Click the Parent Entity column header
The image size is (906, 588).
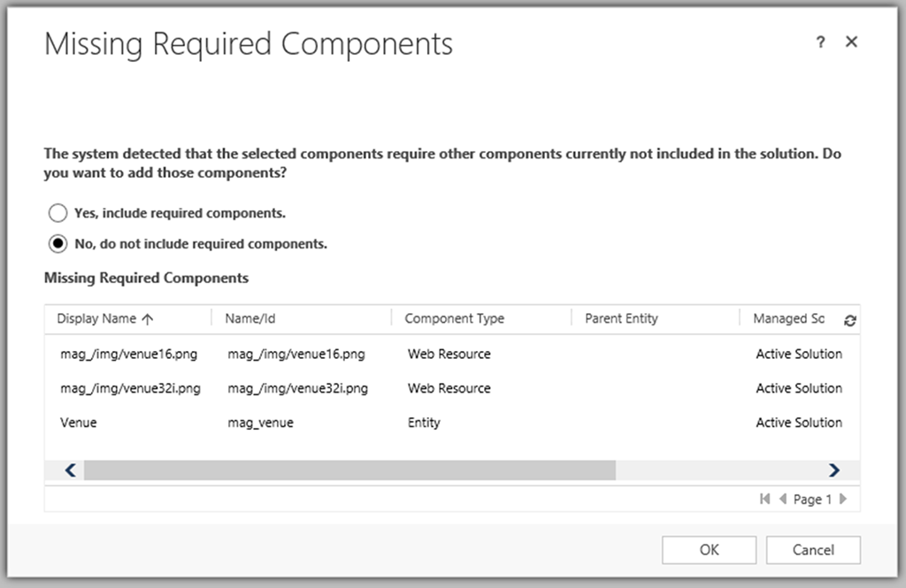coord(621,318)
